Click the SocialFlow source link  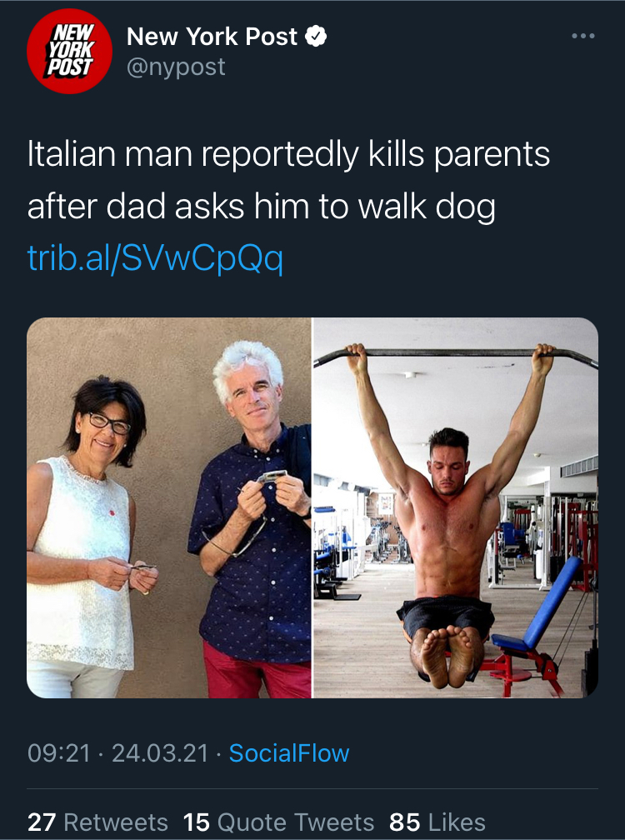pyautogui.click(x=289, y=753)
